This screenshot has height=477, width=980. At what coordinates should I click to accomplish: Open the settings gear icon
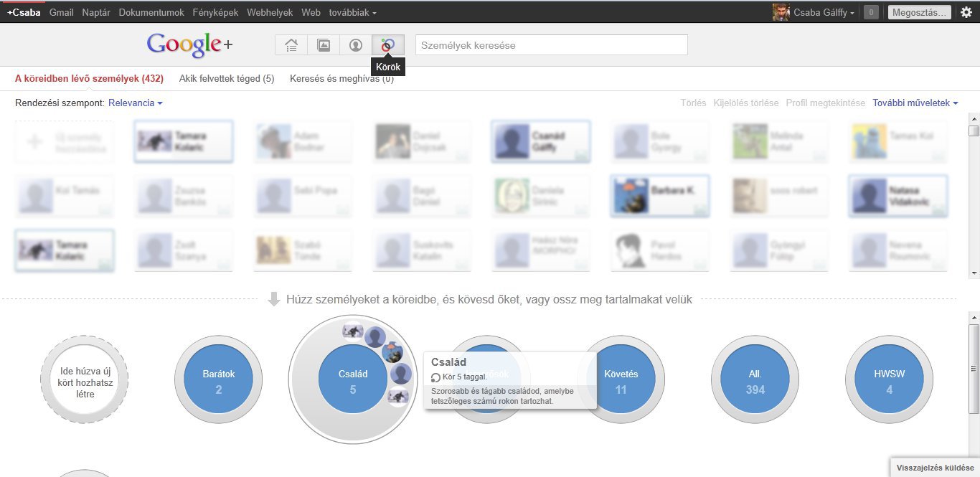pyautogui.click(x=966, y=12)
